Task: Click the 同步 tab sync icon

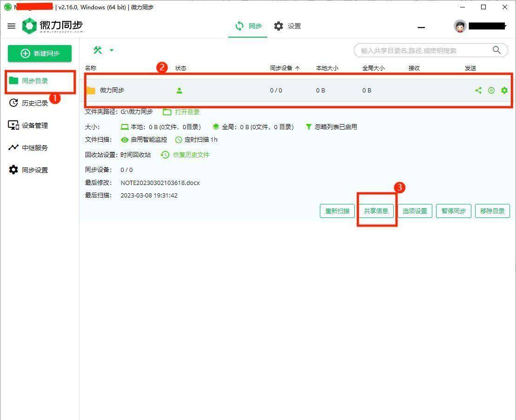Action: tap(239, 26)
